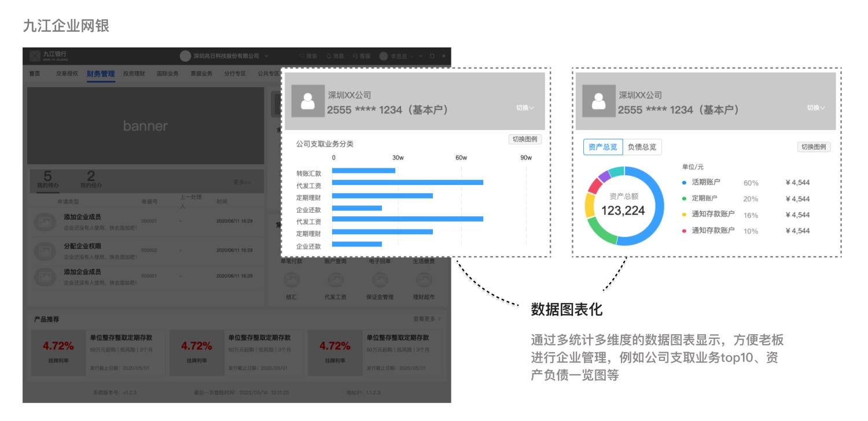Viewport: 868px width, 421px height.
Task: Click the 单笔付款 shortcut label
Action: pos(291,261)
